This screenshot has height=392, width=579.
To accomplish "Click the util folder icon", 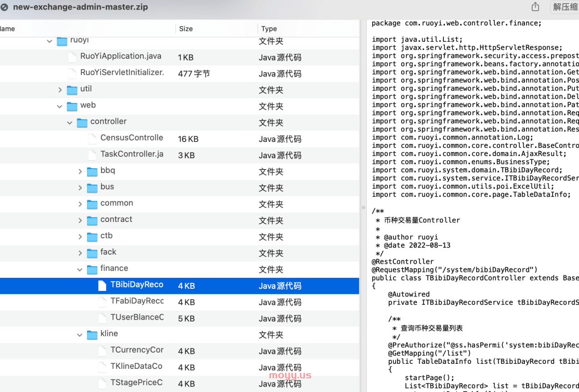I will [x=72, y=90].
